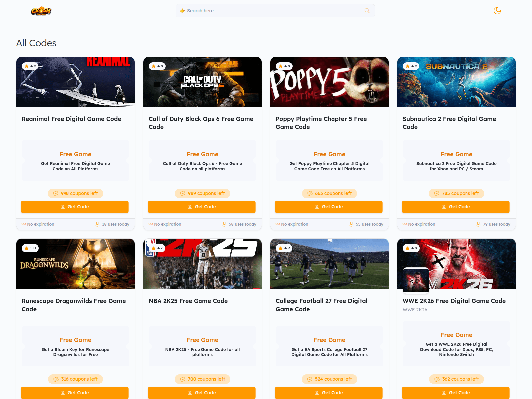
Task: Click the 79 uses today users icon
Action: pyautogui.click(x=479, y=224)
